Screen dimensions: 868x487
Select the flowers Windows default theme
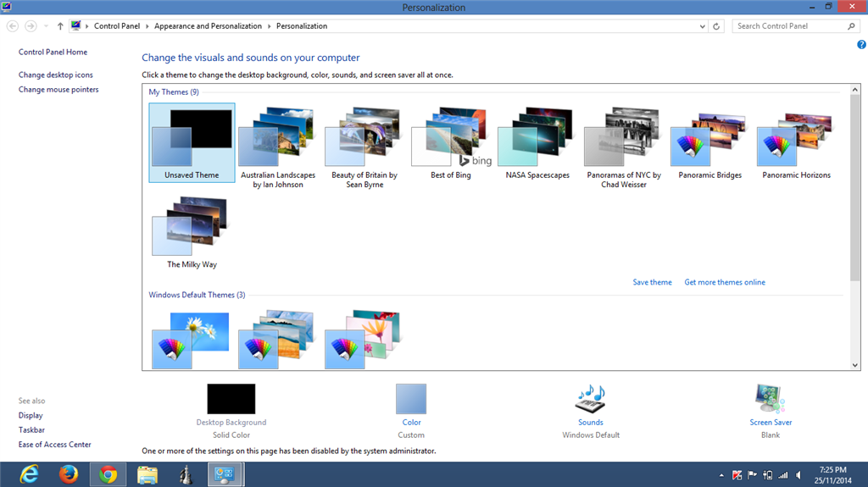point(363,340)
